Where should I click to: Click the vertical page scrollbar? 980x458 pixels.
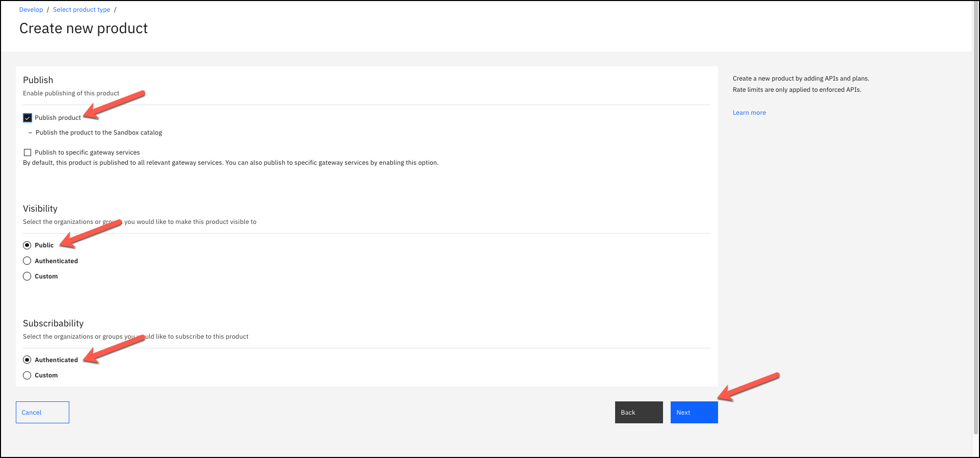(x=976, y=204)
